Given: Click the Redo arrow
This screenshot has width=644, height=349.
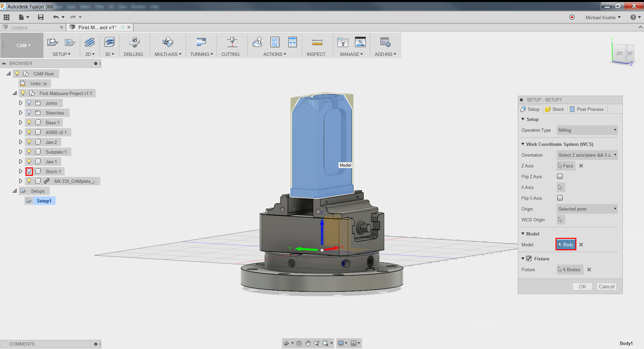Looking at the screenshot, I should point(73,17).
